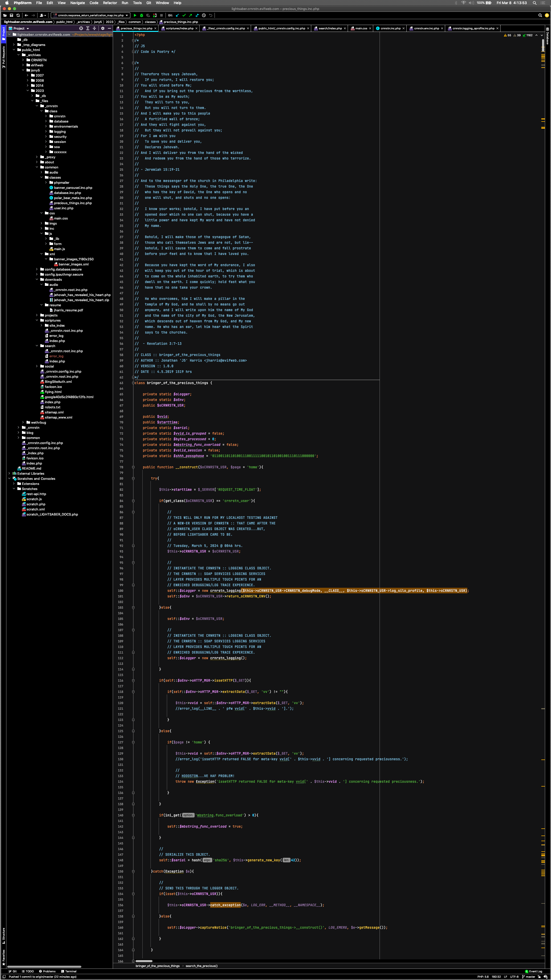Image resolution: width=551 pixels, height=980 pixels.
Task: Click the save all floppy disk icon
Action: pyautogui.click(x=11, y=16)
